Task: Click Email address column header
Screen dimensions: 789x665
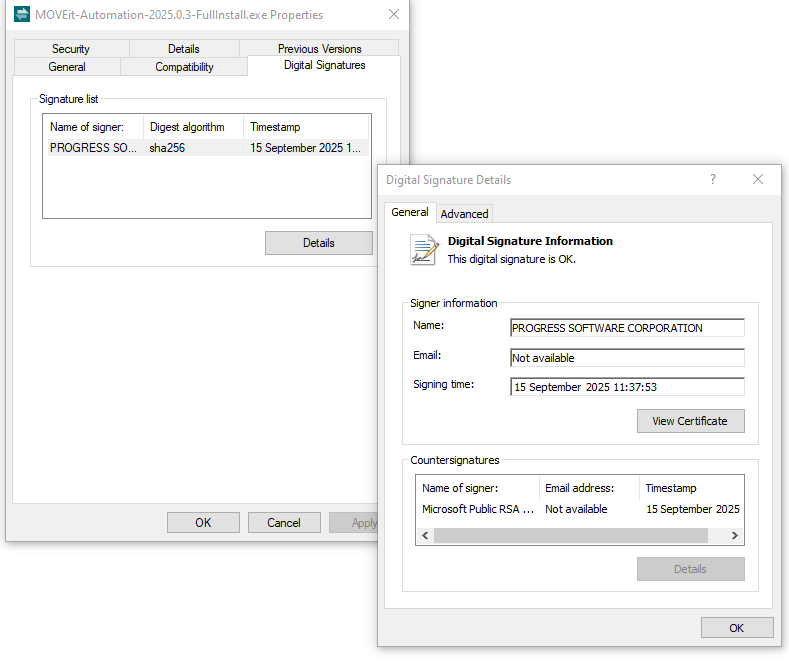Action: 589,488
